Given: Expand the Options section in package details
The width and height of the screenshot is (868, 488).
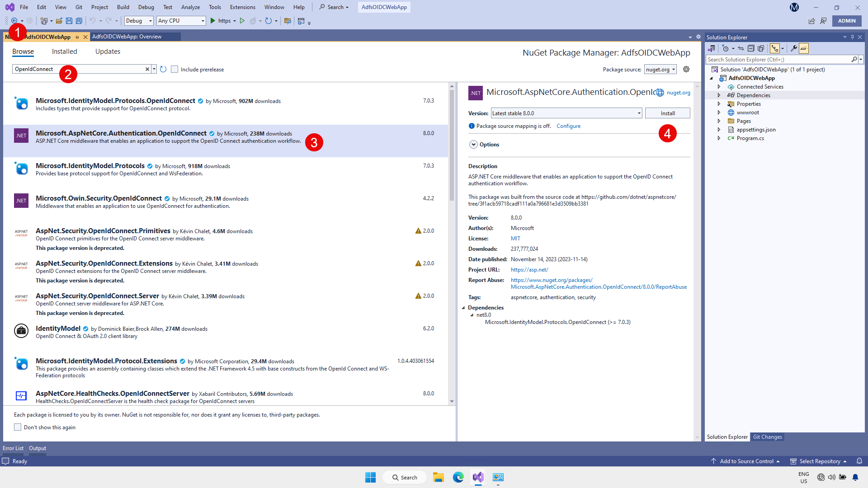Looking at the screenshot, I should (473, 145).
